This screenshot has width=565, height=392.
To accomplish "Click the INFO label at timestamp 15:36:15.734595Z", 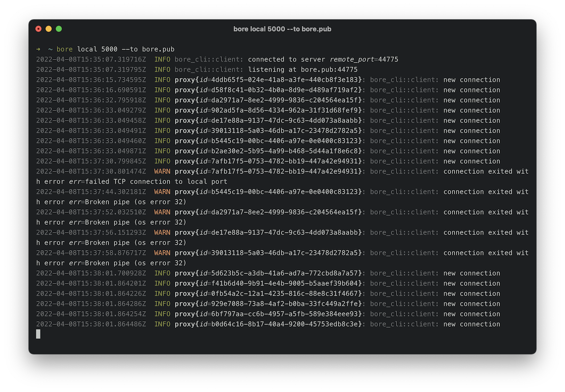I will (162, 79).
